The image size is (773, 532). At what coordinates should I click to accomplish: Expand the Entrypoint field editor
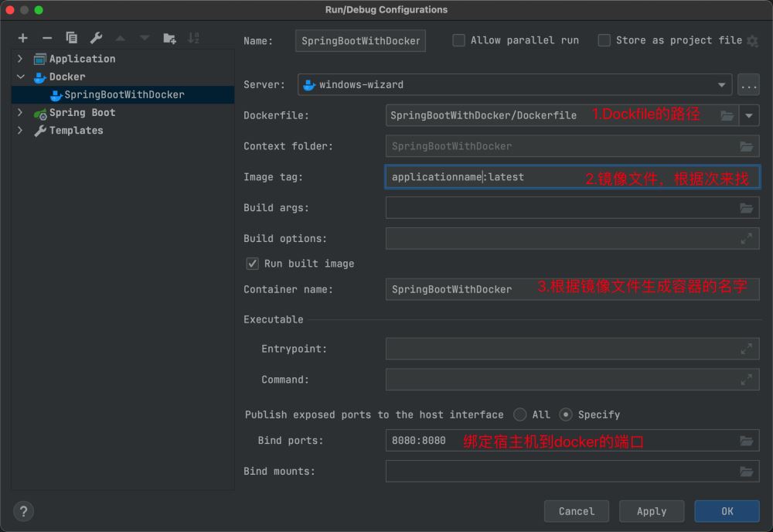[x=747, y=349]
